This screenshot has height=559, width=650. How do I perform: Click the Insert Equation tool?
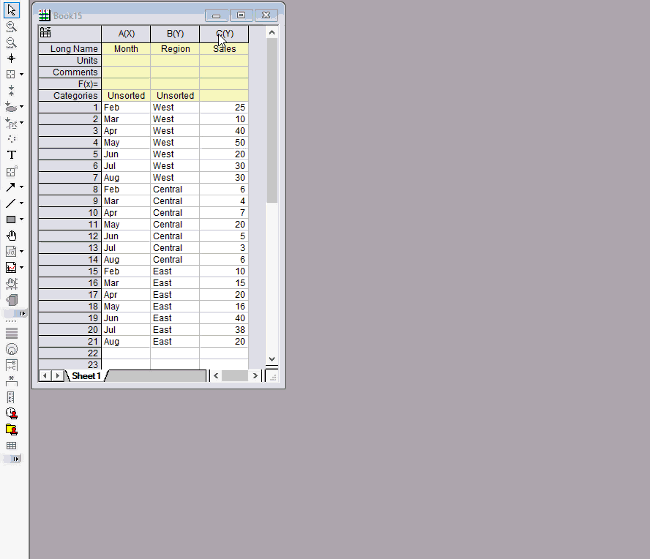coord(11,251)
